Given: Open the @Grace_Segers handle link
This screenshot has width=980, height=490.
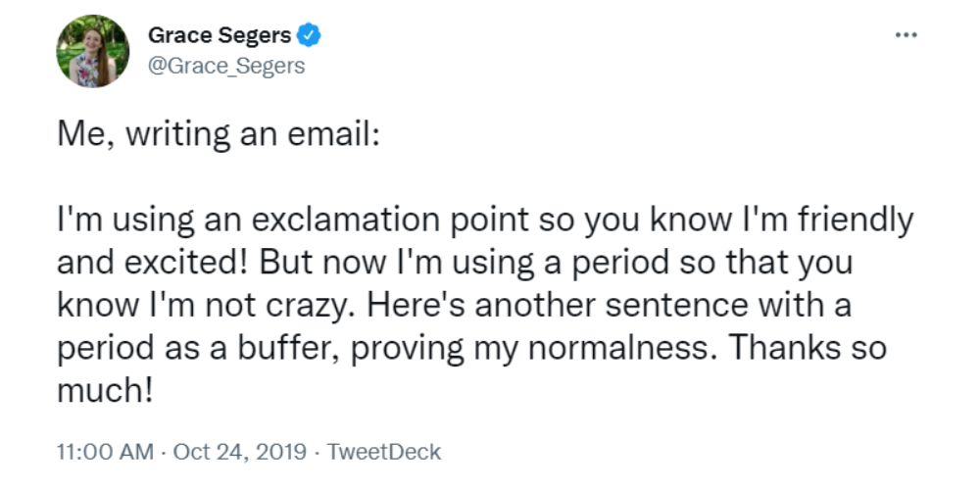Looking at the screenshot, I should pyautogui.click(x=226, y=65).
